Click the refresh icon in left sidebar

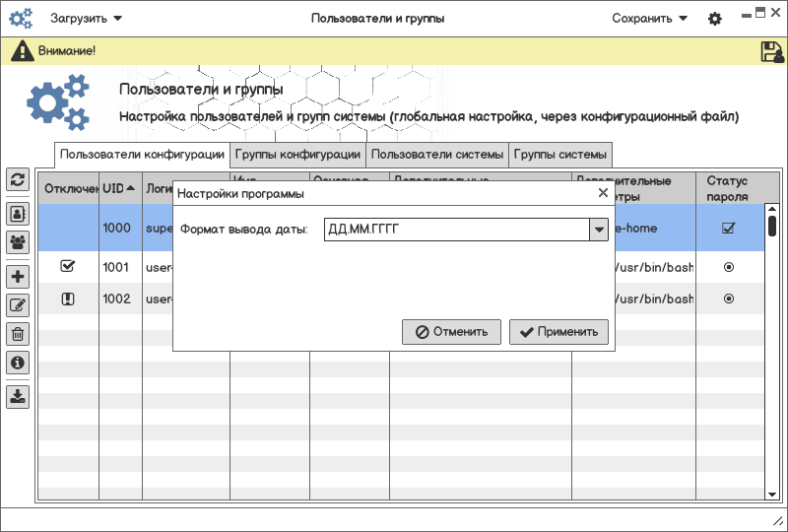(18, 179)
